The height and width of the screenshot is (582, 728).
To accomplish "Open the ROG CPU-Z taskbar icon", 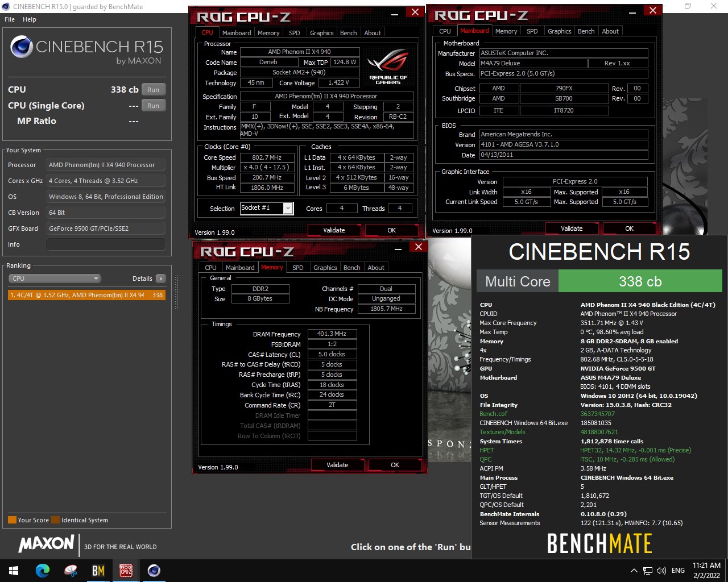I will 126,571.
